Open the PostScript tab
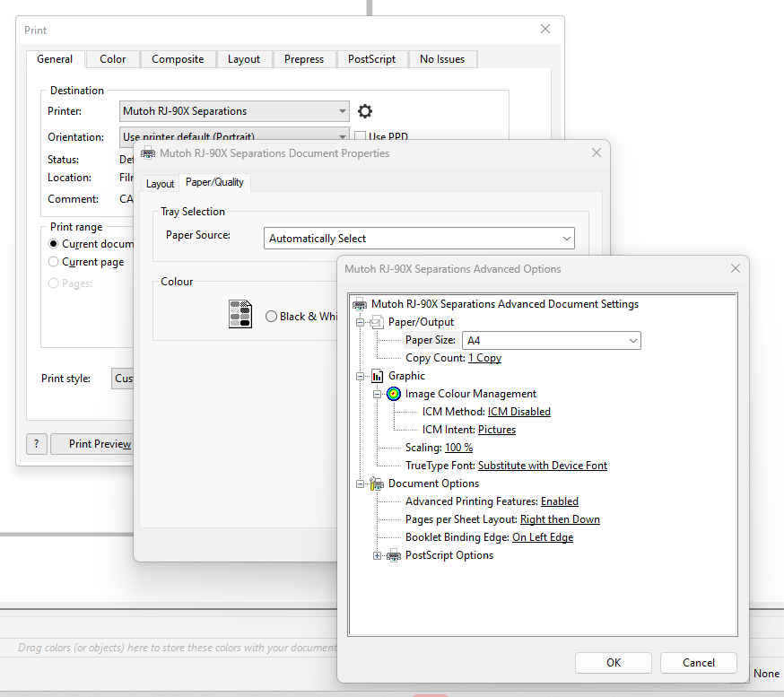 [372, 59]
